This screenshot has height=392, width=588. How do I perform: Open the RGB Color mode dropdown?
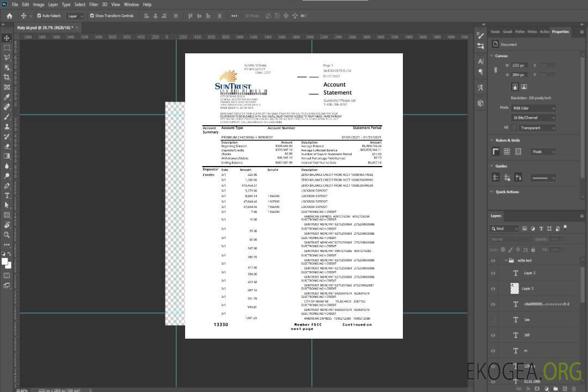[534, 108]
